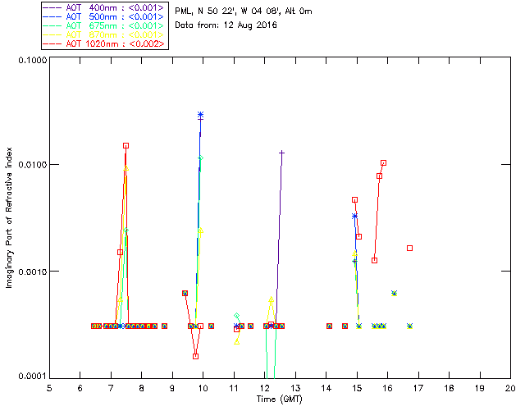Click the y-axis tick label 0.0010
This screenshot has height=420, width=525.
pos(32,272)
